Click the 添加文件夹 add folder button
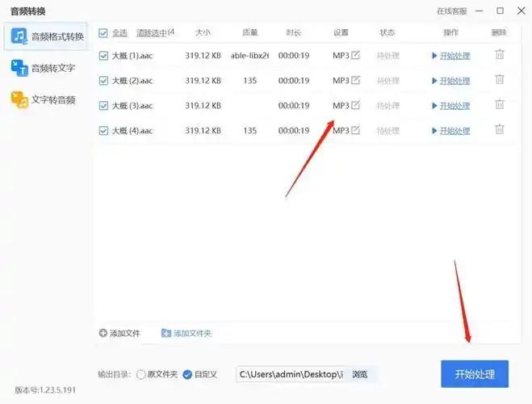 pos(186,334)
